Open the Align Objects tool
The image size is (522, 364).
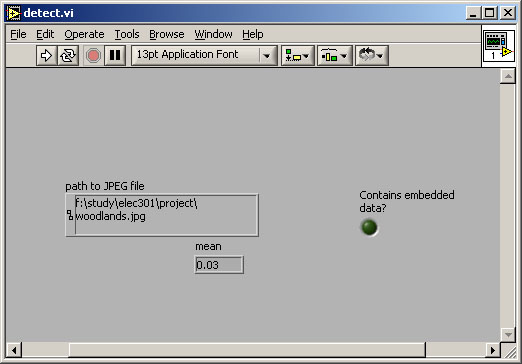coord(297,56)
